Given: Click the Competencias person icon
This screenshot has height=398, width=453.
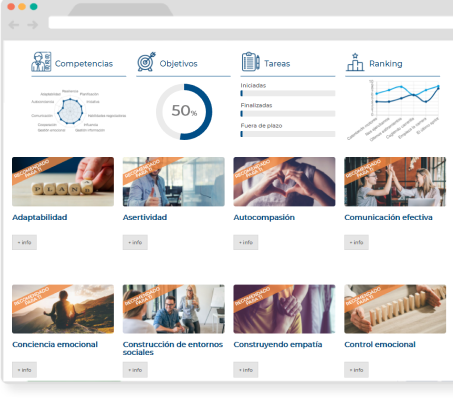Looking at the screenshot, I should click(x=41, y=62).
